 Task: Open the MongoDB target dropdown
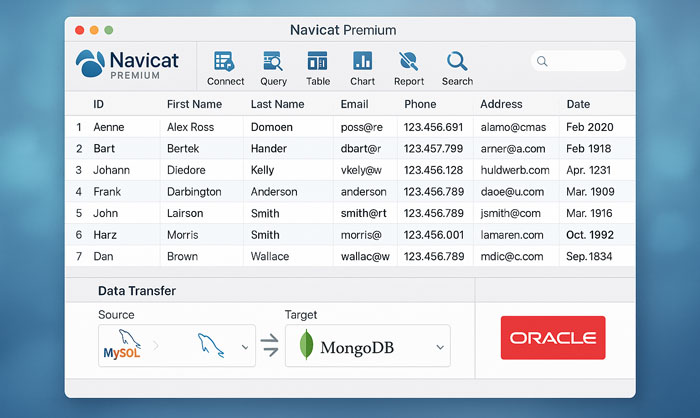pos(440,346)
